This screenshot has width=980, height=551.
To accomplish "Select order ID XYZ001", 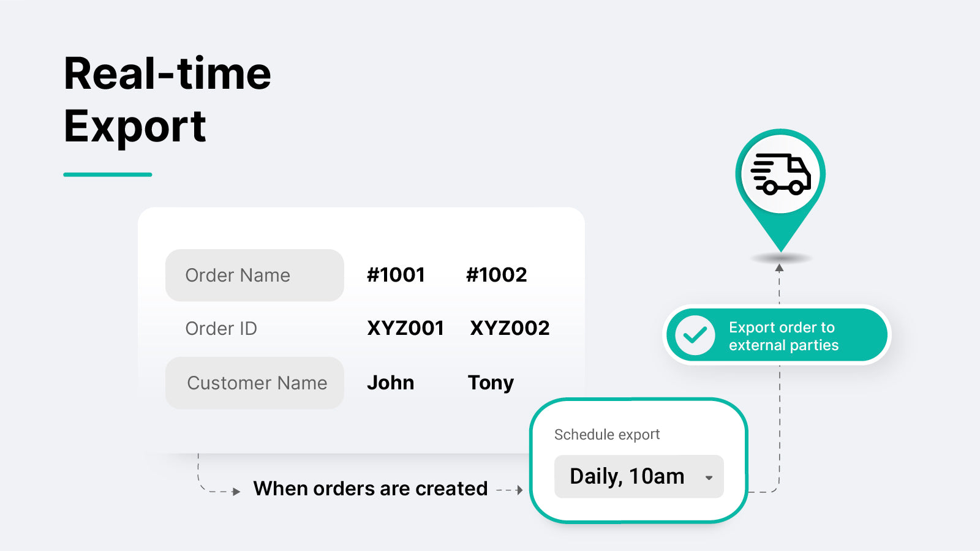I will click(405, 328).
